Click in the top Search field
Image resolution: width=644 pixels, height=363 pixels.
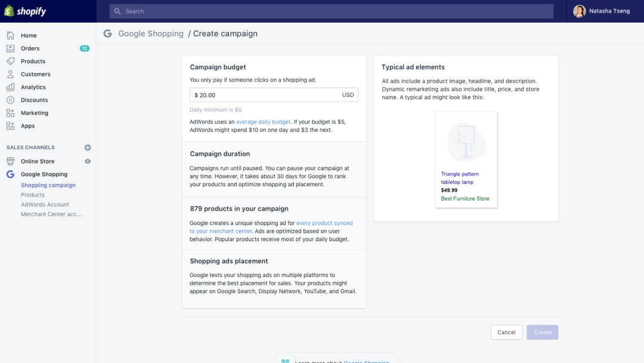pyautogui.click(x=331, y=11)
